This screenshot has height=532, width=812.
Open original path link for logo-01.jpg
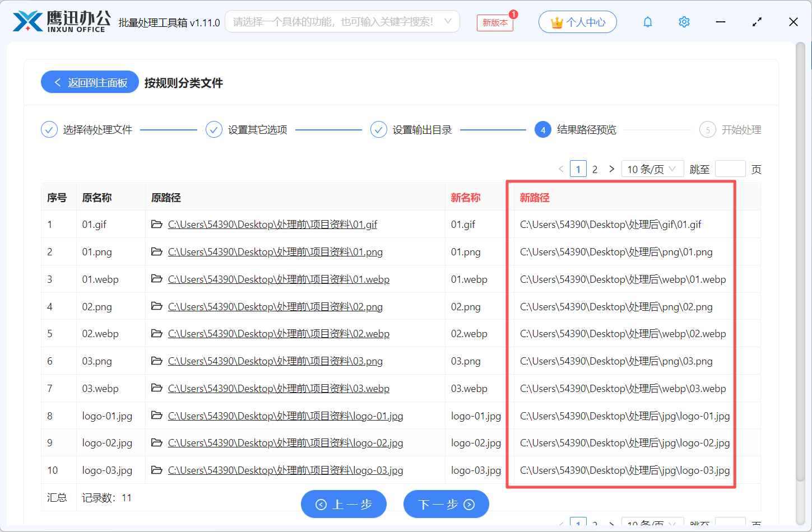(286, 416)
